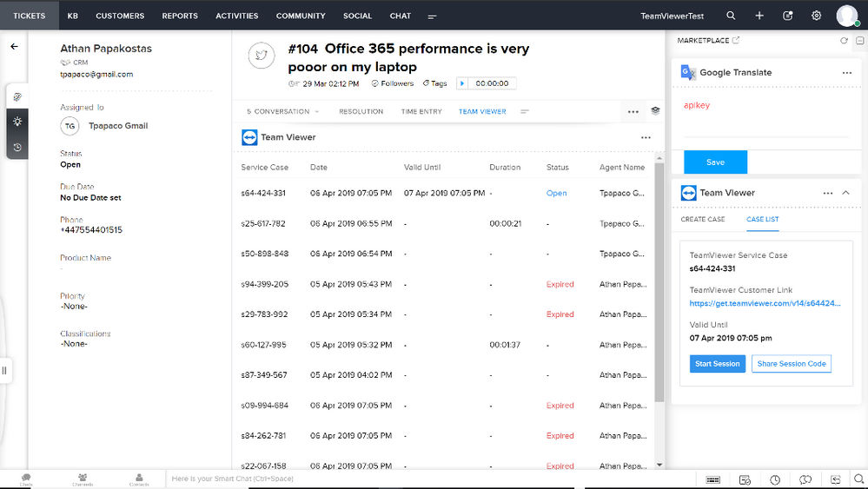Click the keyboard icon in bottom bar

click(x=713, y=479)
